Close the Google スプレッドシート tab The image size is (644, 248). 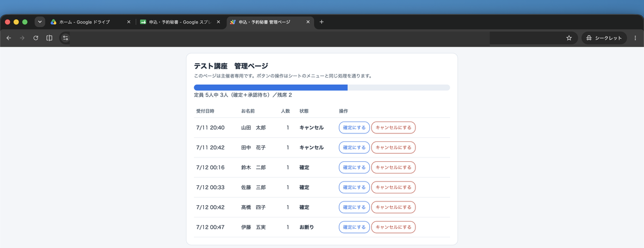pyautogui.click(x=218, y=22)
